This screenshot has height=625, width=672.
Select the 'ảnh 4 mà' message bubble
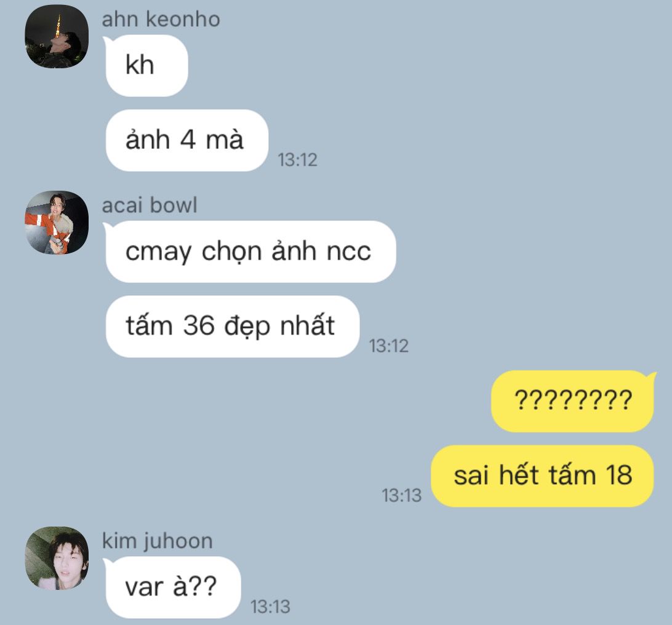[x=187, y=140]
